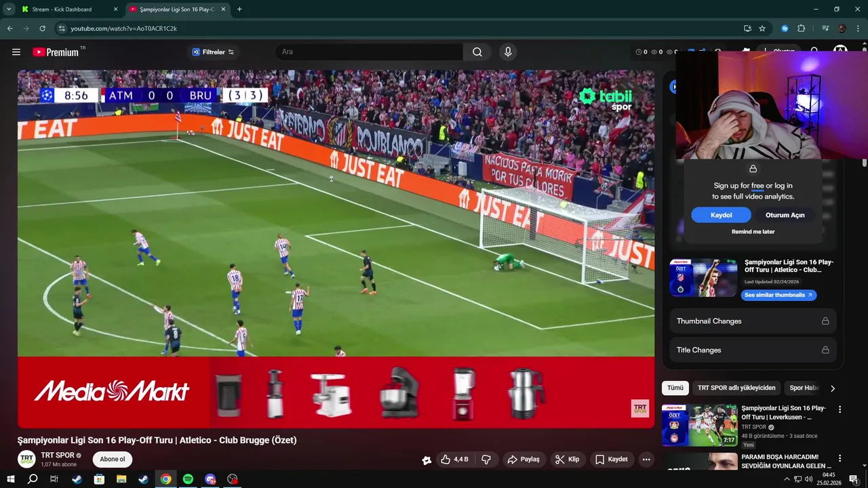Close the Şampiyonlar Ligi YouTube tab

pos(223,9)
